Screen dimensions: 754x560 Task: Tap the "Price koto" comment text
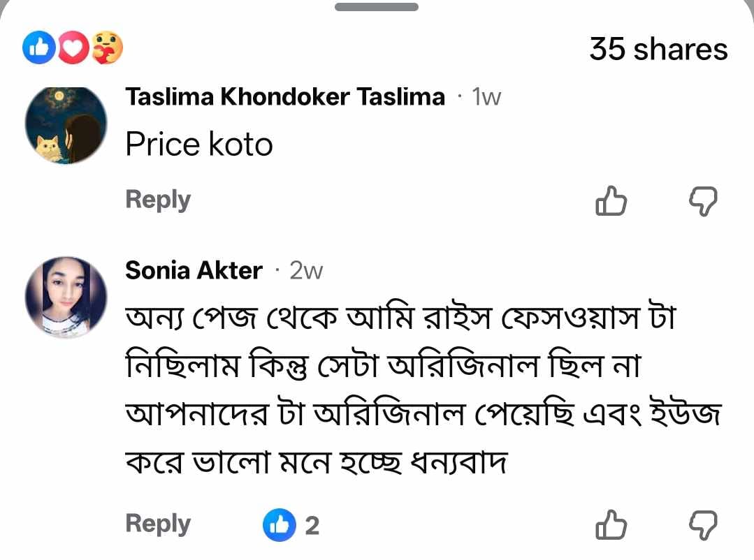coord(198,145)
